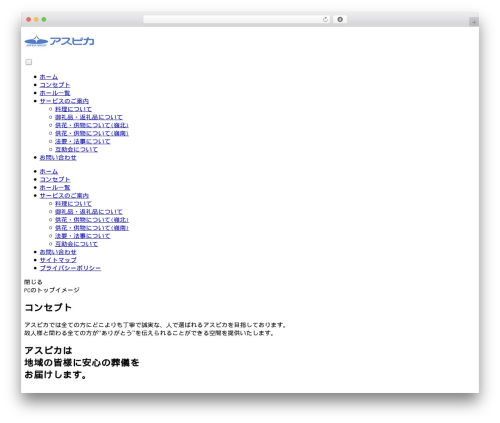Click the heading line お届けします。
This screenshot has height=423, width=500.
click(x=55, y=375)
